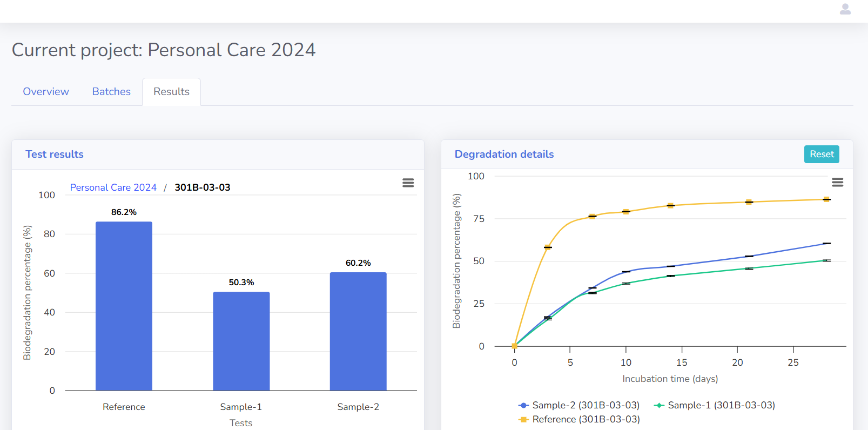Toggle Sample-2 (301B-03-03) legend series
The width and height of the screenshot is (868, 430).
click(x=579, y=405)
